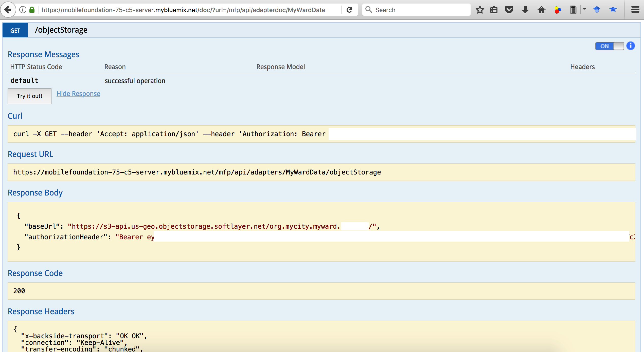Bookmark this page with the star icon
The height and width of the screenshot is (352, 644).
coord(480,10)
